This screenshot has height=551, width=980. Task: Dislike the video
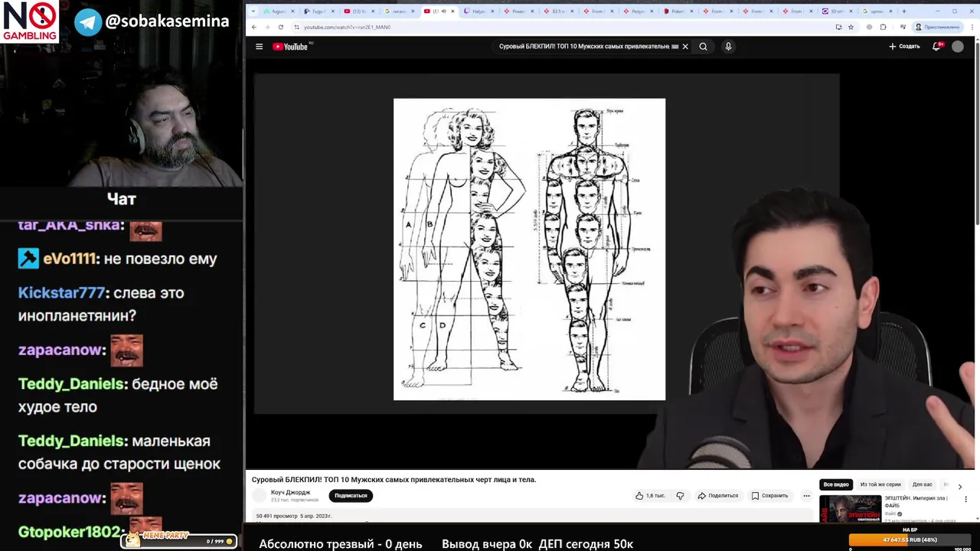click(x=680, y=496)
